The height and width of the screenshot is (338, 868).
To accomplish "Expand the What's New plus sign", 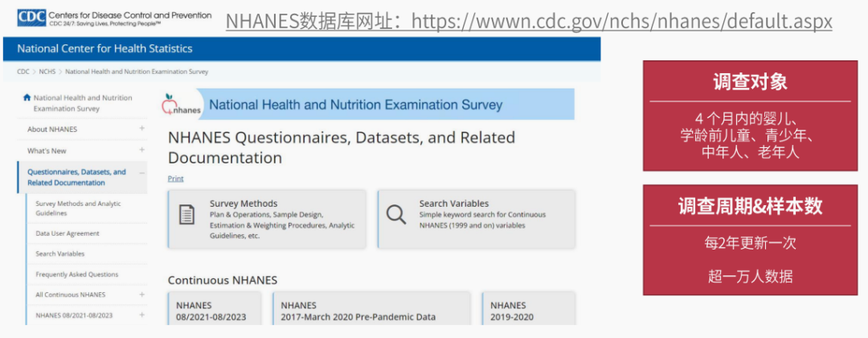I will pyautogui.click(x=141, y=150).
